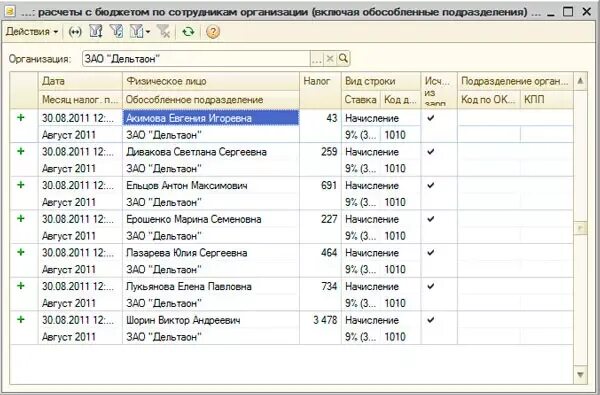
Task: Click the green plus icon for Шорин row
Action: 21,320
